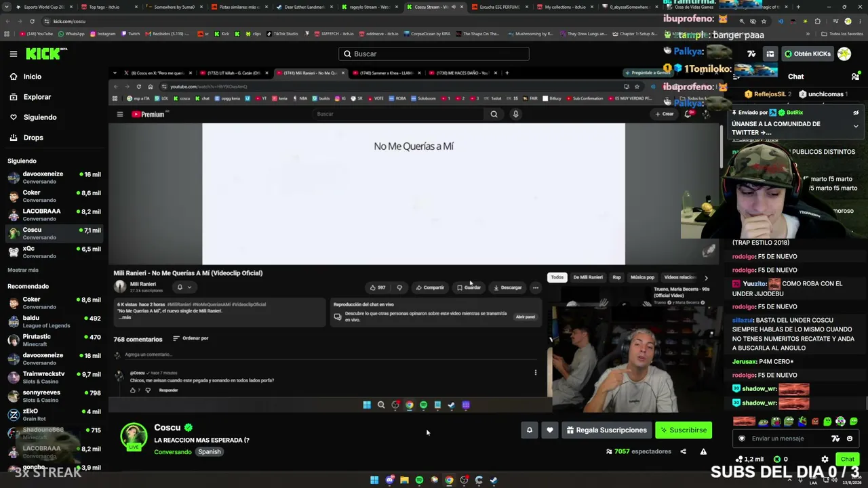The image size is (868, 488).
Task: Open Drops in Kick sidebar
Action: pyautogui.click(x=33, y=138)
